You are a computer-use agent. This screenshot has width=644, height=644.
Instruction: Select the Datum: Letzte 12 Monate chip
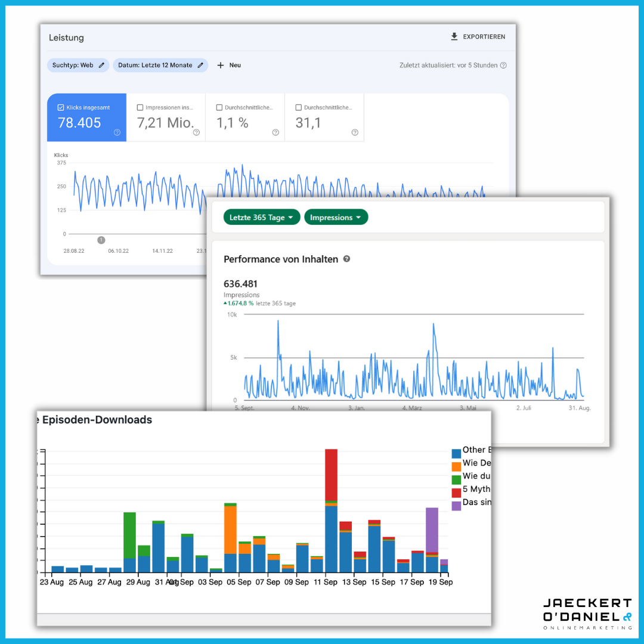(160, 65)
